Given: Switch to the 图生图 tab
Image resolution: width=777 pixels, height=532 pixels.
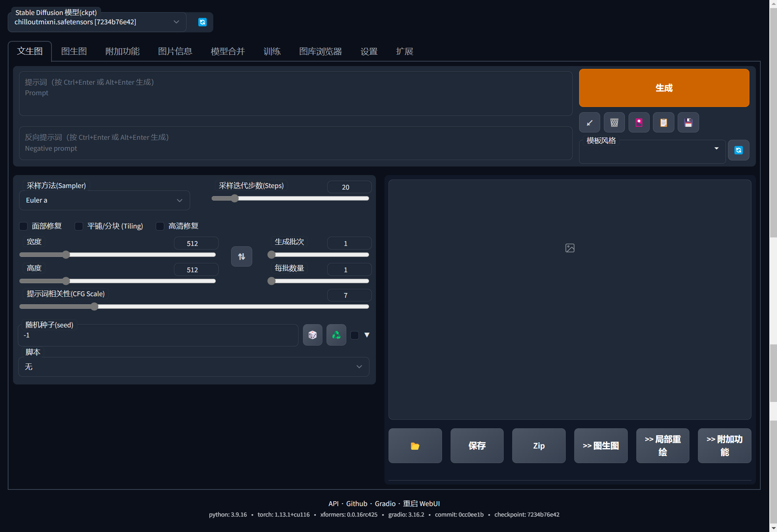Looking at the screenshot, I should [x=74, y=51].
